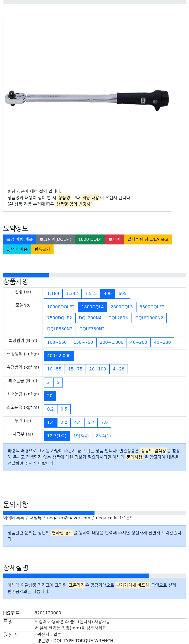Select model 2800DQL3
This screenshot has width=189, height=644.
[x=122, y=307]
